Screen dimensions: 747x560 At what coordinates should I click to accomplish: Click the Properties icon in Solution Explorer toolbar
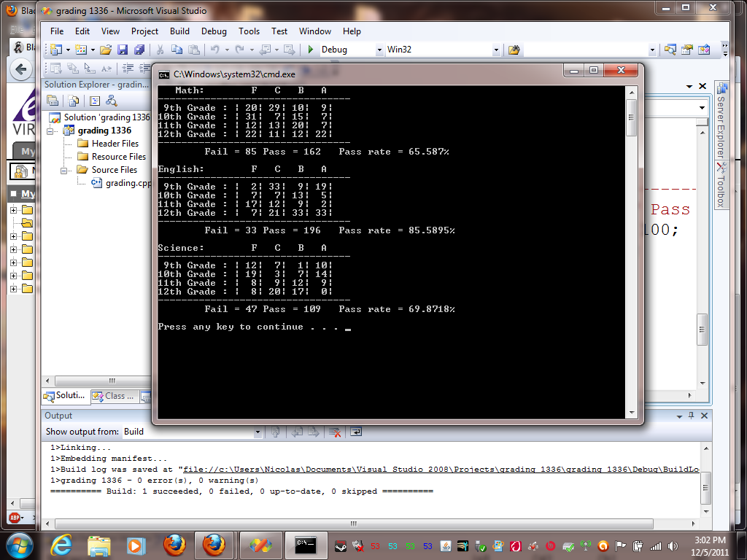click(x=53, y=101)
